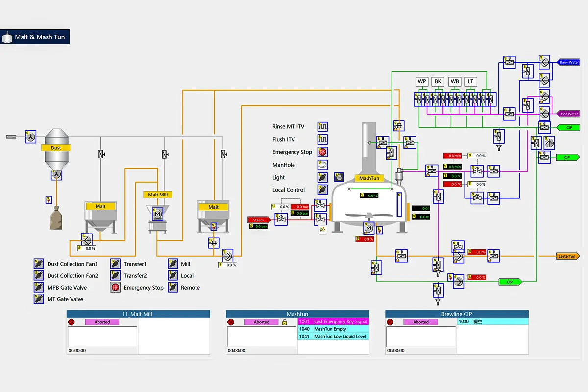The width and height of the screenshot is (588, 392).
Task: Select the upward-arrow pump near the CIP tags
Action: [x=549, y=143]
